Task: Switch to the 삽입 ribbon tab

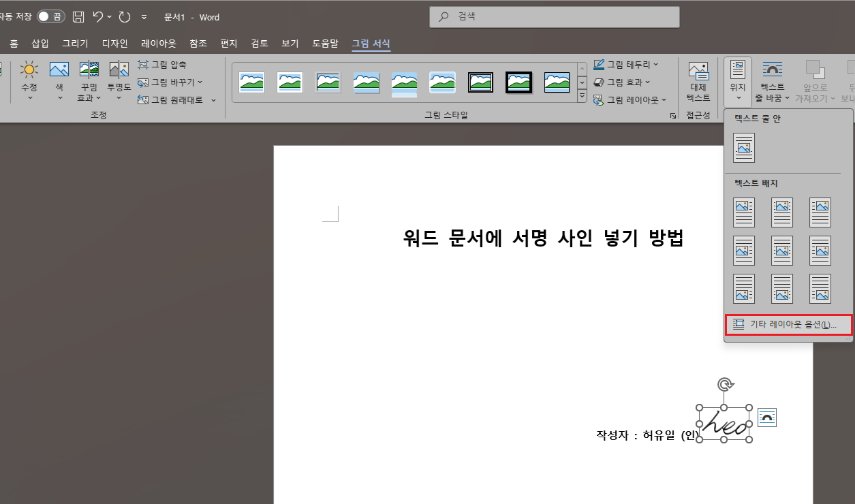Action: (39, 42)
